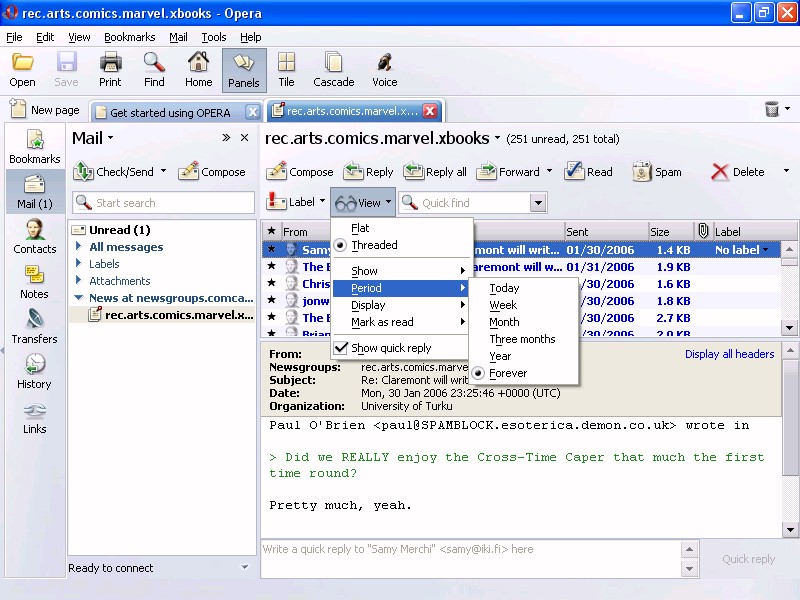This screenshot has width=800, height=600.
Task: Click the Spam button in mail toolbar
Action: click(x=657, y=172)
